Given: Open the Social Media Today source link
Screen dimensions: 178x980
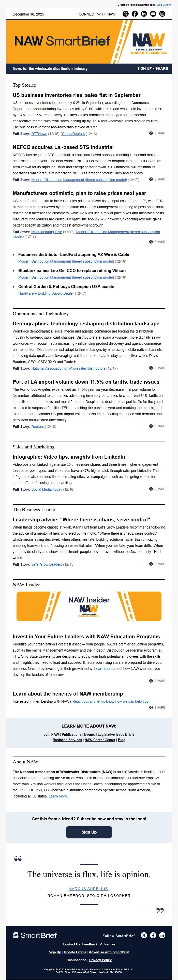Looking at the screenshot, I should [46, 490].
